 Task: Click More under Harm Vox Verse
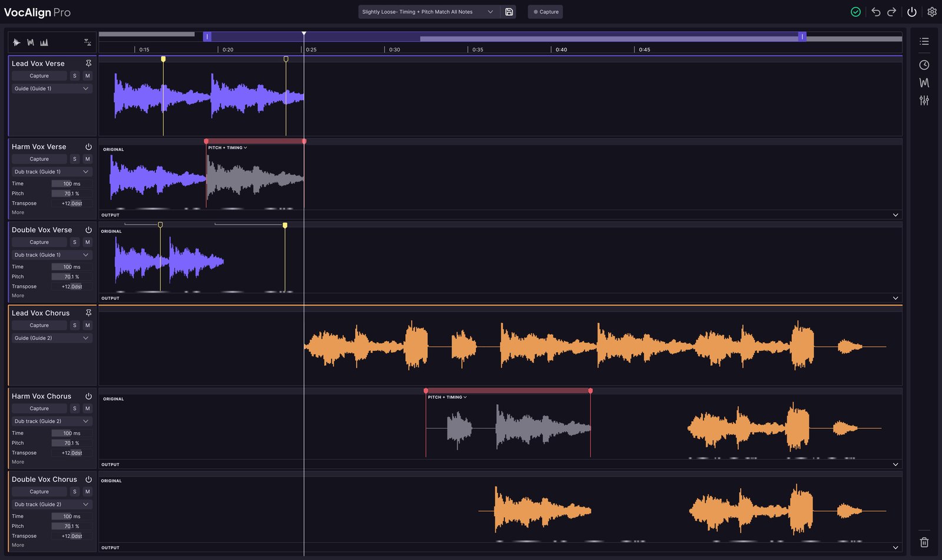[18, 212]
